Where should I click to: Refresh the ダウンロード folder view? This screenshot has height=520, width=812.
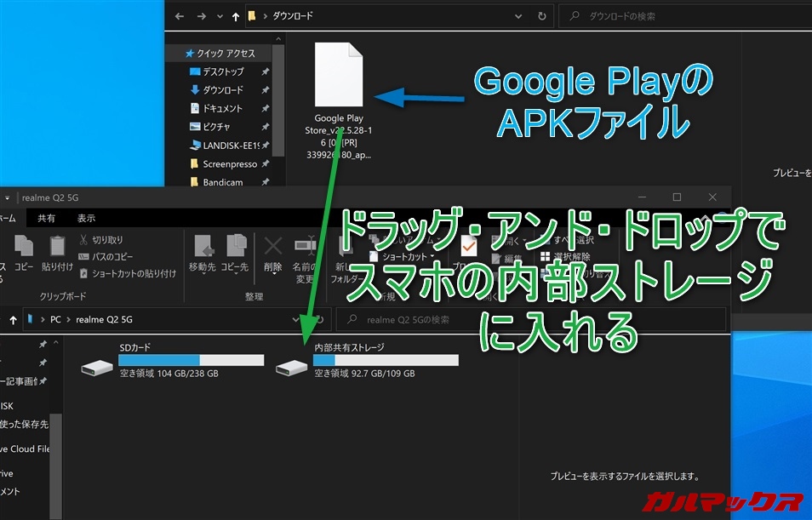[x=542, y=15]
